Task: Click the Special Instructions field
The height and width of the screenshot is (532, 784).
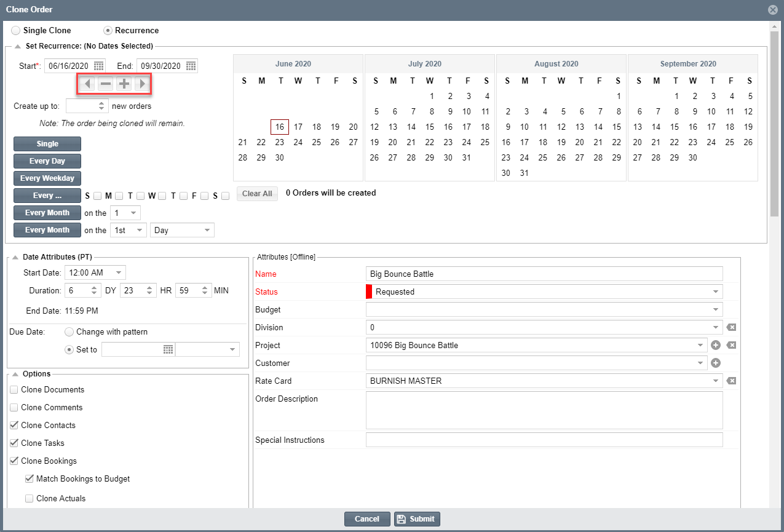Action: point(544,440)
